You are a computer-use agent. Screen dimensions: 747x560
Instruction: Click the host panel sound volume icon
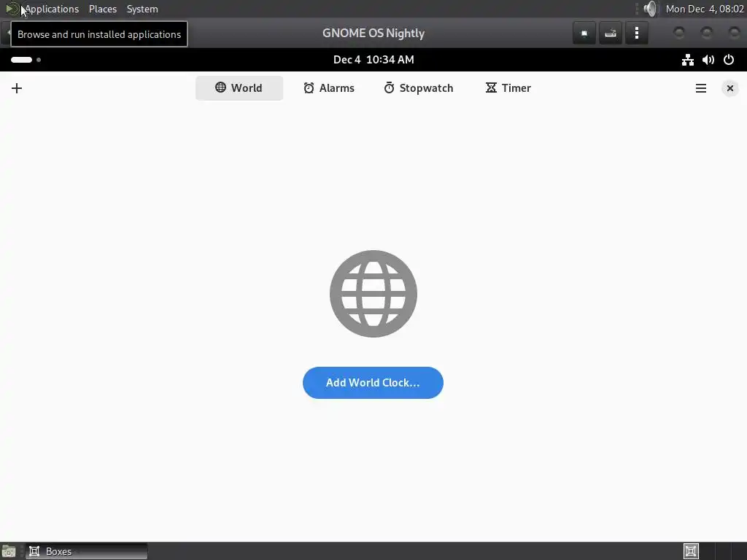point(650,9)
